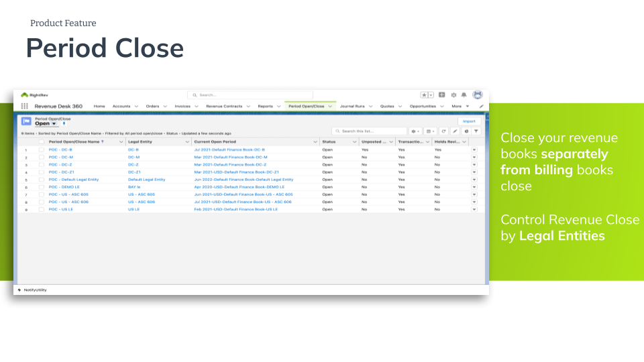Open the Opportunities tab
The width and height of the screenshot is (644, 362).
tap(423, 107)
